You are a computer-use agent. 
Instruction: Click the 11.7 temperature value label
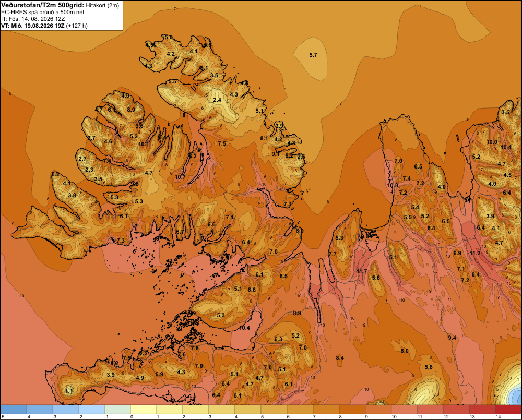pos(362,271)
